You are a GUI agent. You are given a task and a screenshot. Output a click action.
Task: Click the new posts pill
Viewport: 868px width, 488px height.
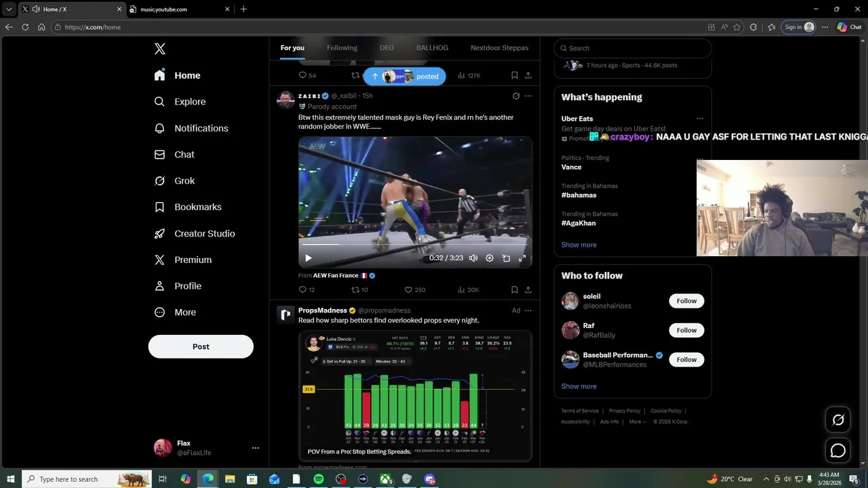point(404,77)
